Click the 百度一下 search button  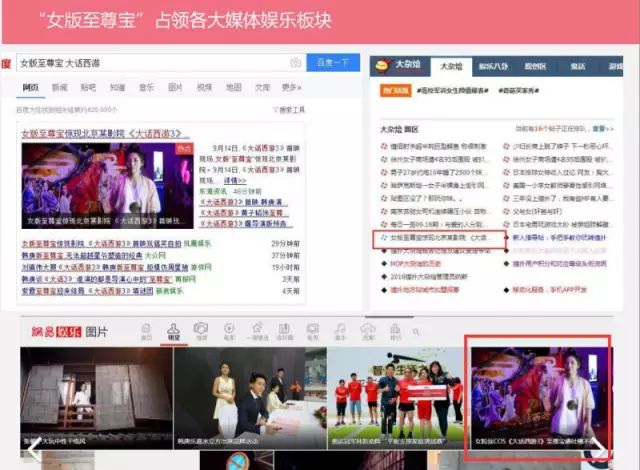[333, 62]
